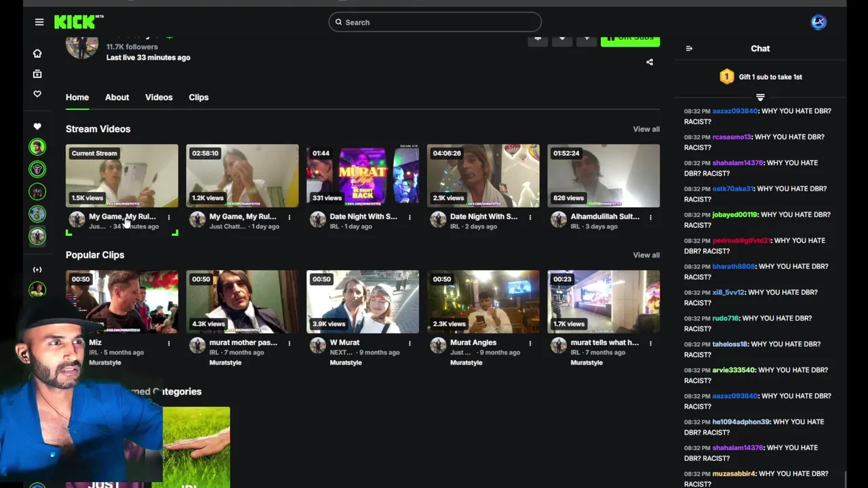868x488 pixels.
Task: Open options menu for murat mother pas... clip
Action: pyautogui.click(x=289, y=344)
